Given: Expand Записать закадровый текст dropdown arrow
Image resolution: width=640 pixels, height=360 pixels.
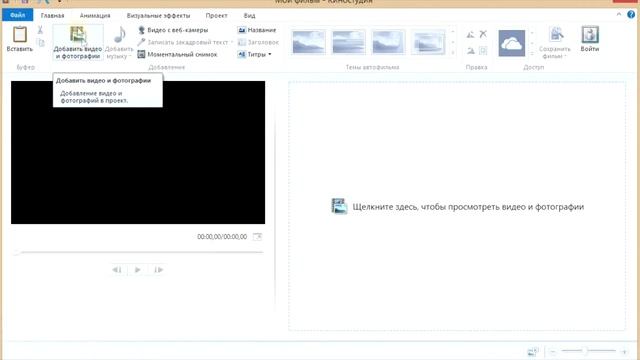Looking at the screenshot, I should (232, 42).
